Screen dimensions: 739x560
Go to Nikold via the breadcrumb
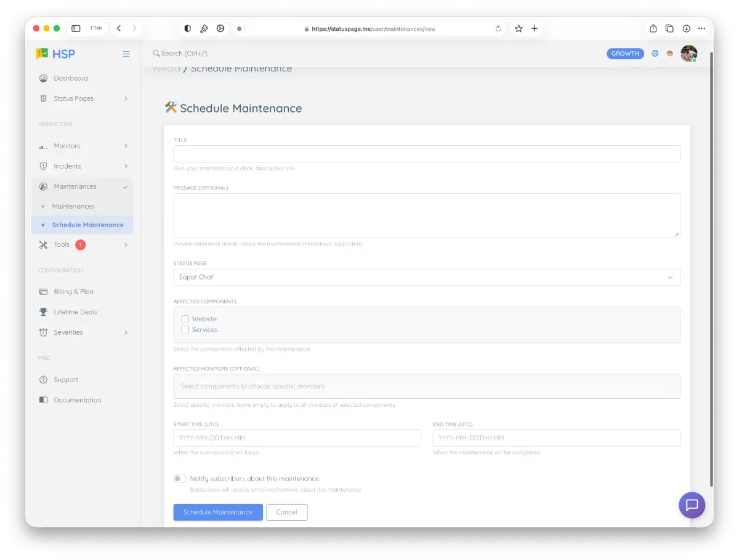166,68
